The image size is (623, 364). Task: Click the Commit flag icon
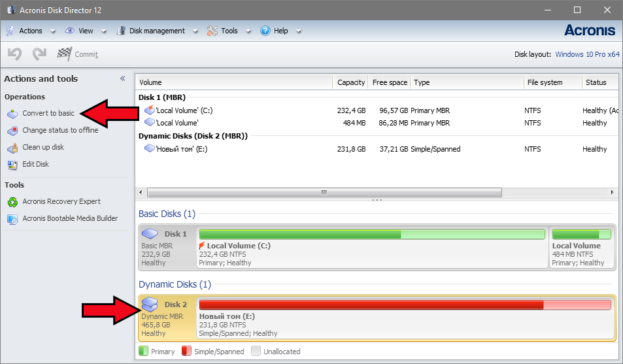64,54
